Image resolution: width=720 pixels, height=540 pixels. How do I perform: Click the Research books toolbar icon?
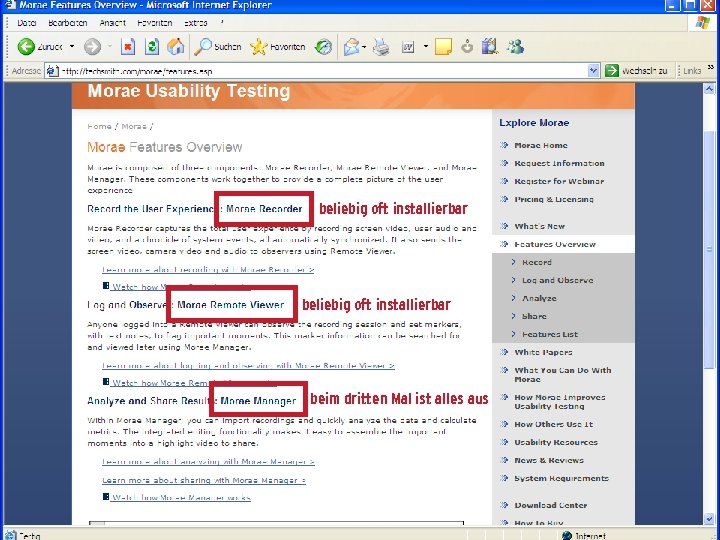click(x=490, y=46)
